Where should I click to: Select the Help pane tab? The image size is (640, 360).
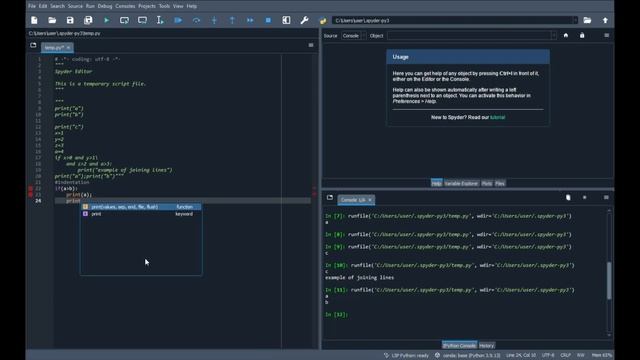pyautogui.click(x=436, y=184)
